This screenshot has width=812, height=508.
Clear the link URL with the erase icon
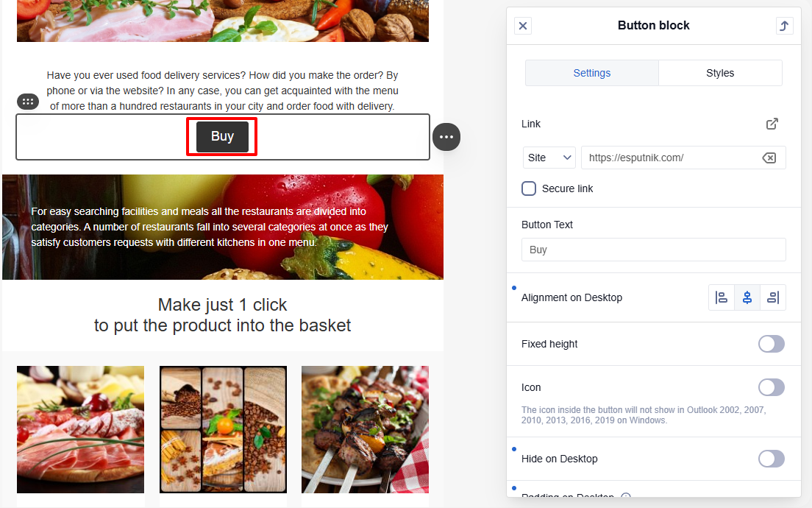pos(769,158)
